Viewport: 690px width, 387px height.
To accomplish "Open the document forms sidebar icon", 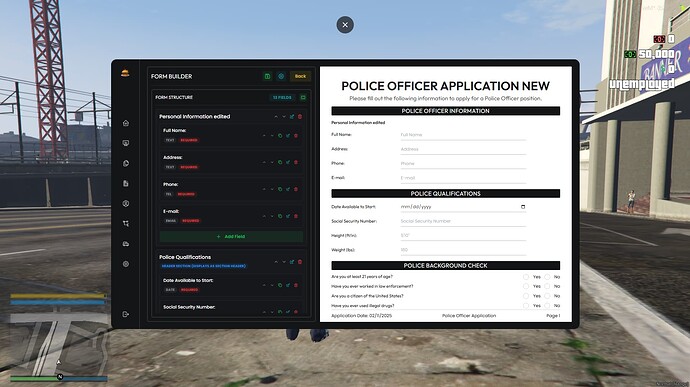I will point(126,184).
